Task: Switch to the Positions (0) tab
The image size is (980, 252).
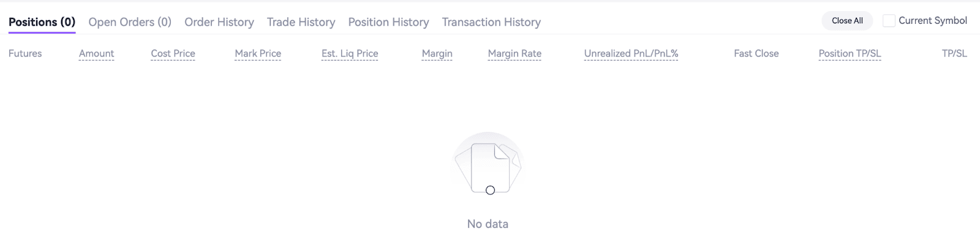Action: point(42,22)
